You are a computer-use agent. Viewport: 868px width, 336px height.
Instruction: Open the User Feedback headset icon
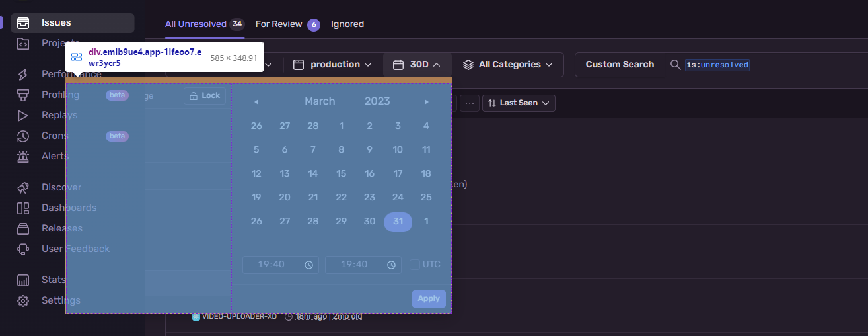23,249
